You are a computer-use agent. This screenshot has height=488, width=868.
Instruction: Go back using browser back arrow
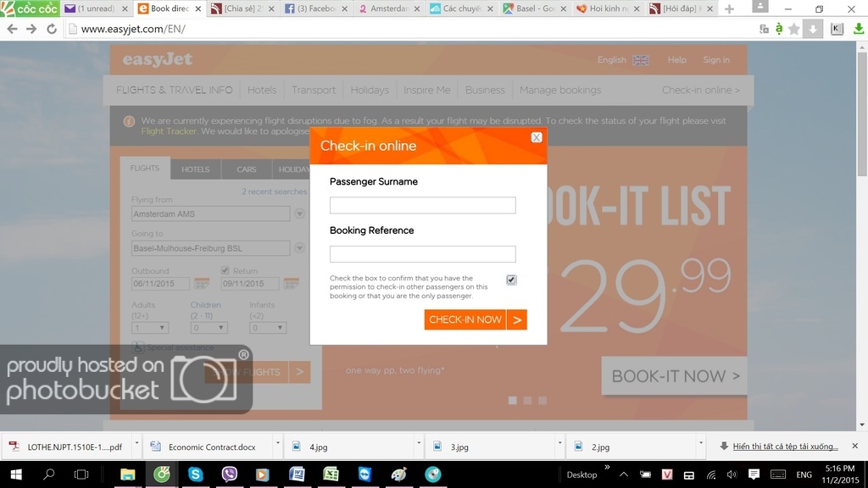[12, 29]
